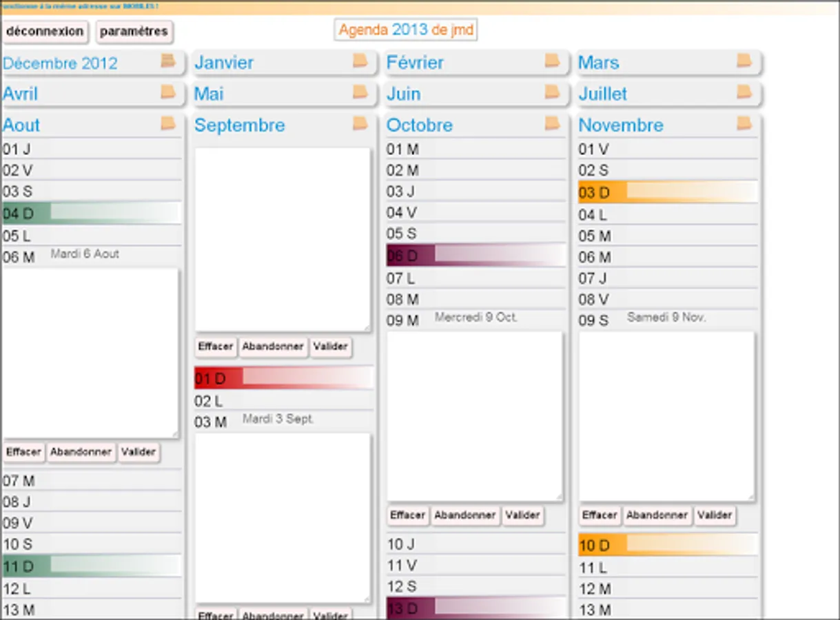Click the Agenda 2013 de jmd title
This screenshot has width=840, height=620.
tap(406, 30)
